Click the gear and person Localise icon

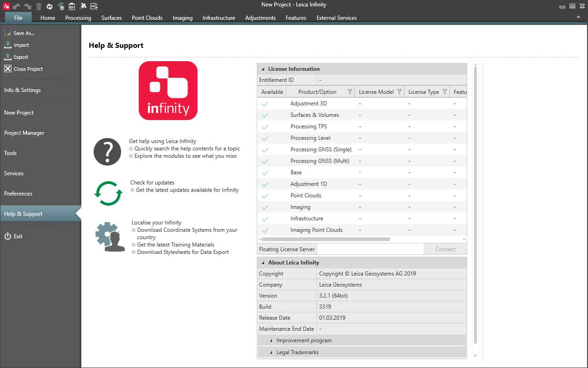pos(110,237)
